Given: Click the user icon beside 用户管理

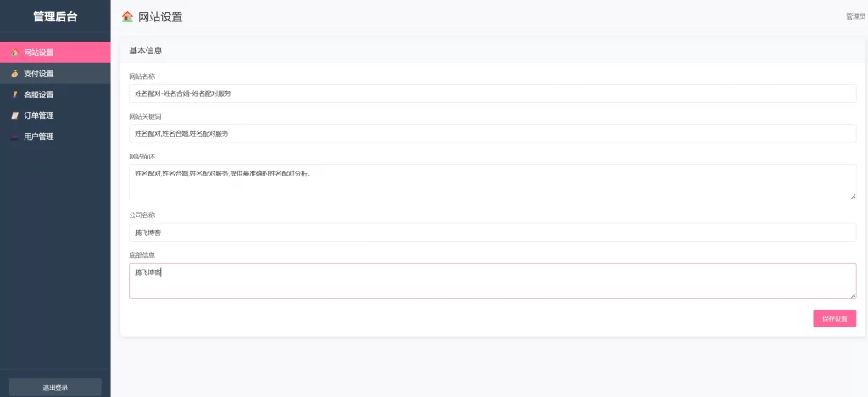Looking at the screenshot, I should coord(14,137).
